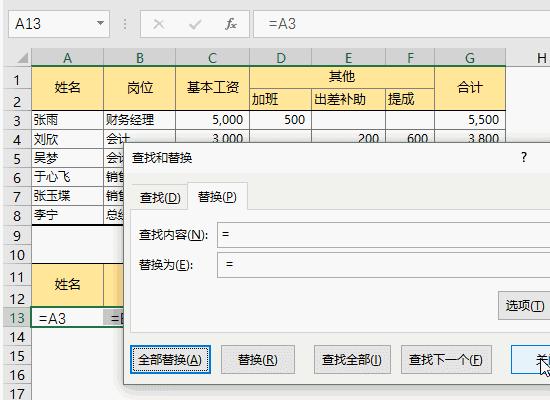This screenshot has width=550, height=400.
Task: Click the Select All corner triangle
Action: (22, 58)
